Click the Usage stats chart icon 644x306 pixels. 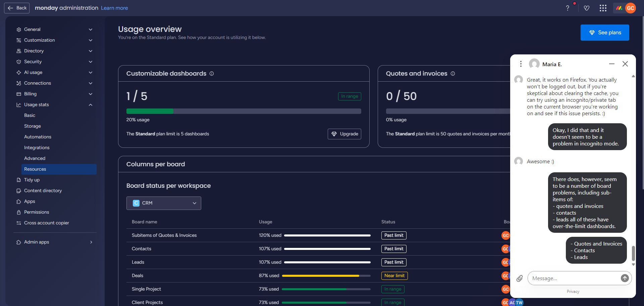pos(19,105)
